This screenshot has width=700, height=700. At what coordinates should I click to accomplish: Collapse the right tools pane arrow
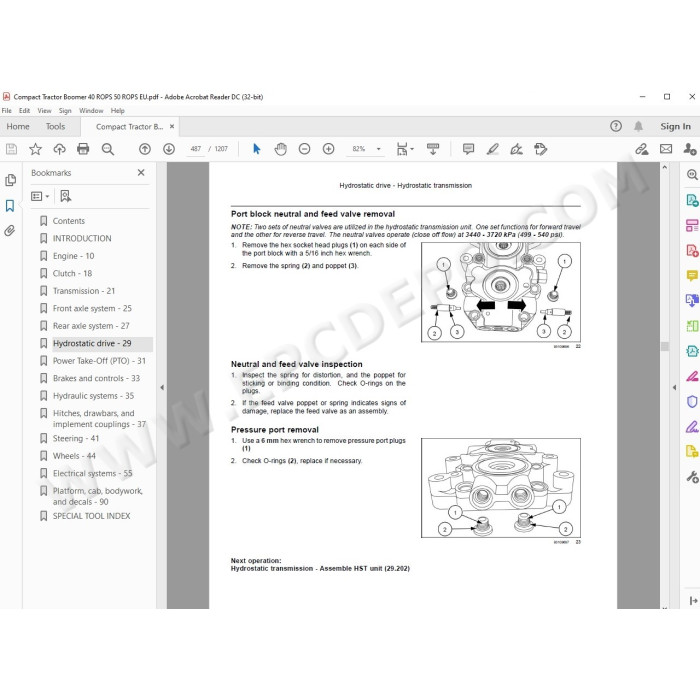674,388
